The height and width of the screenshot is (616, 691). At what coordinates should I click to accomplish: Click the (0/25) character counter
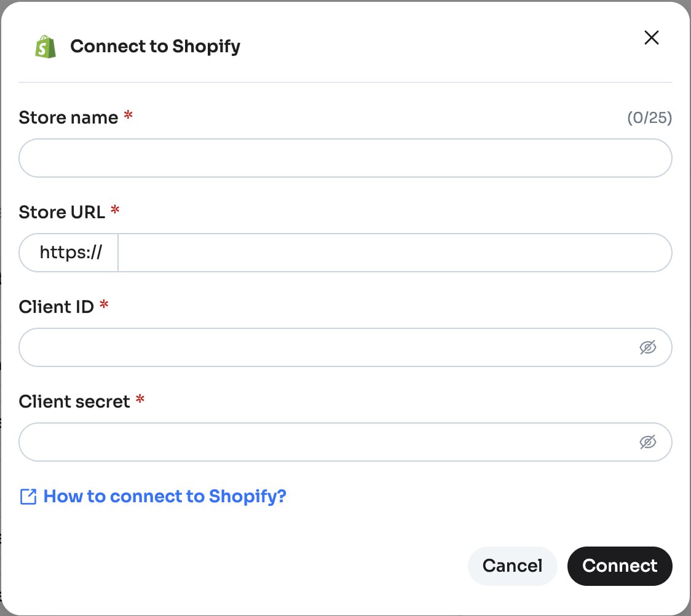point(649,118)
